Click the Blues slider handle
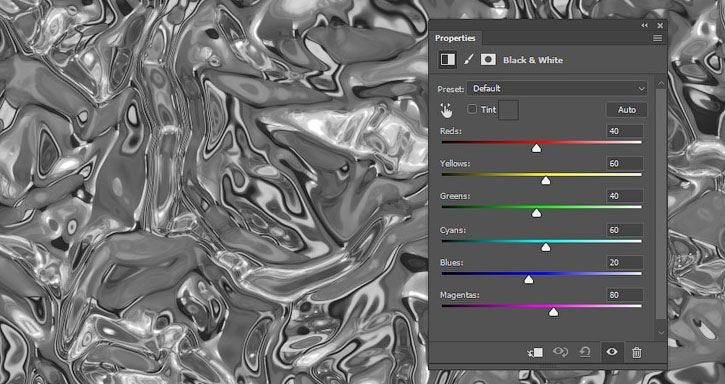The image size is (725, 384). (x=528, y=279)
